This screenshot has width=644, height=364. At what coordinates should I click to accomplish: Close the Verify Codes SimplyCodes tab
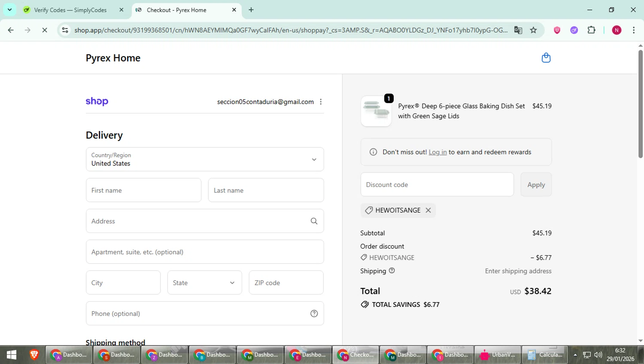[x=122, y=10]
